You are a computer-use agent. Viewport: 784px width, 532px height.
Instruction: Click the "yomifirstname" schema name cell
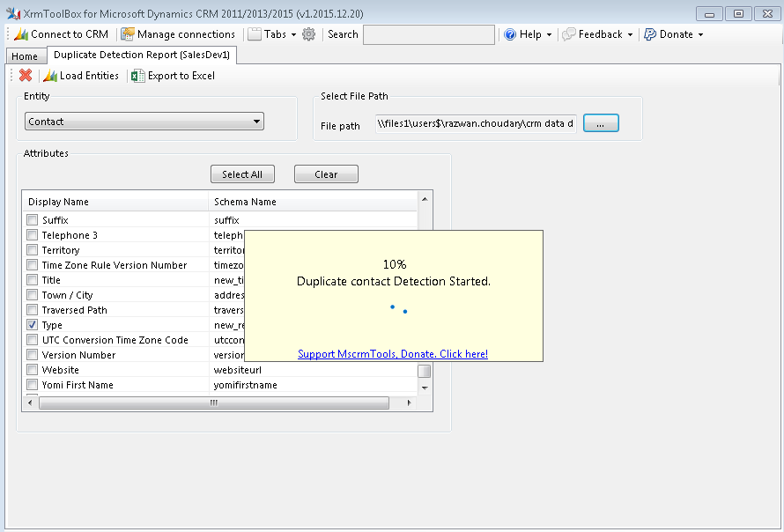246,385
